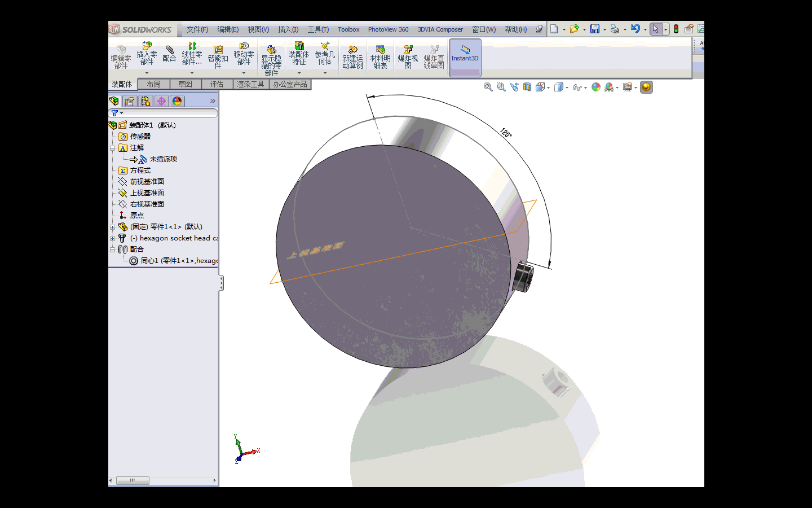The width and height of the screenshot is (812, 508).
Task: Click the FeatureManager design tree tab icon
Action: click(114, 101)
